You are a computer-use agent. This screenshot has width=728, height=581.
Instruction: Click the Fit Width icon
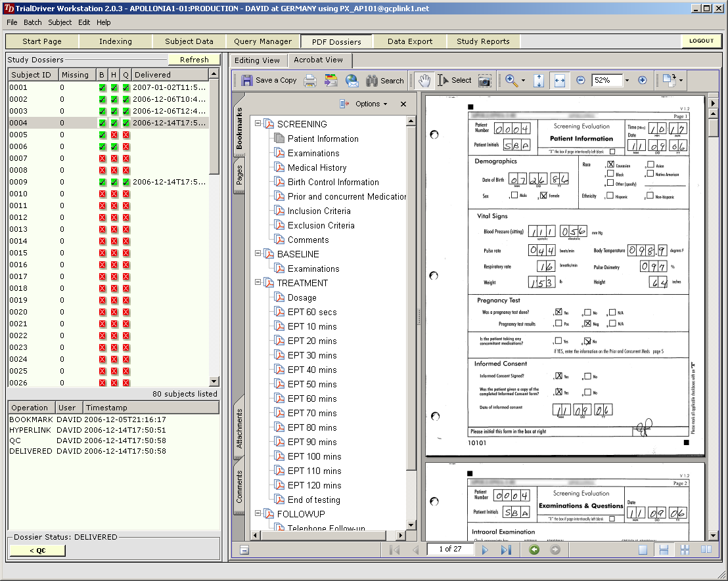[x=560, y=81]
